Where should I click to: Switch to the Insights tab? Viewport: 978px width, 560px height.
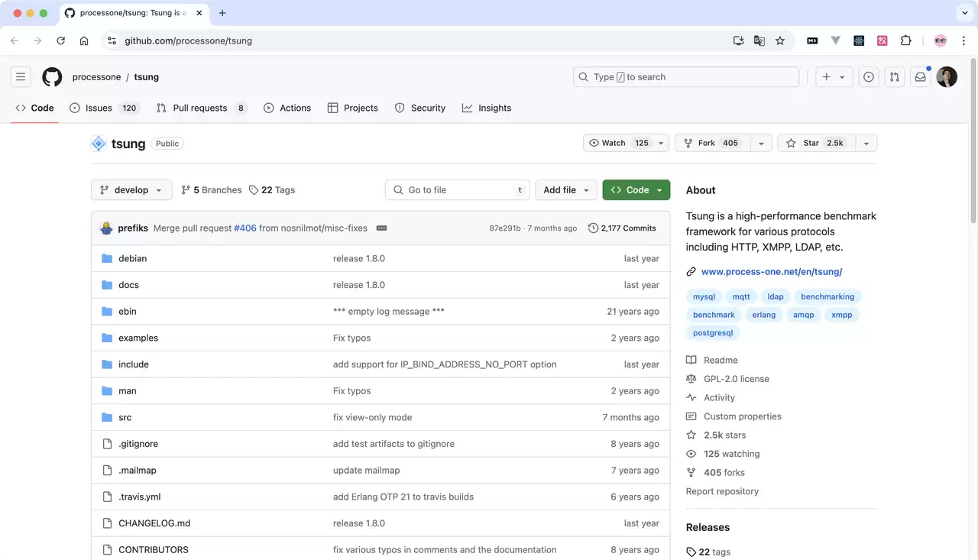pos(487,108)
